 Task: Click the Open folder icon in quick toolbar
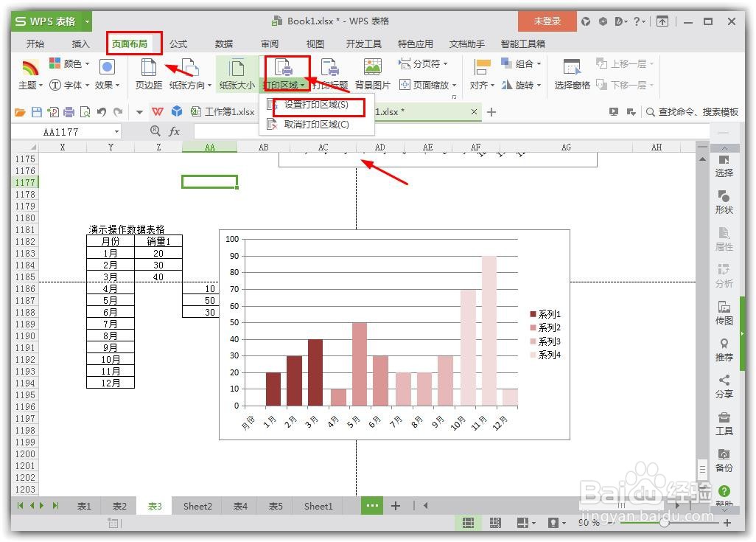coord(20,112)
